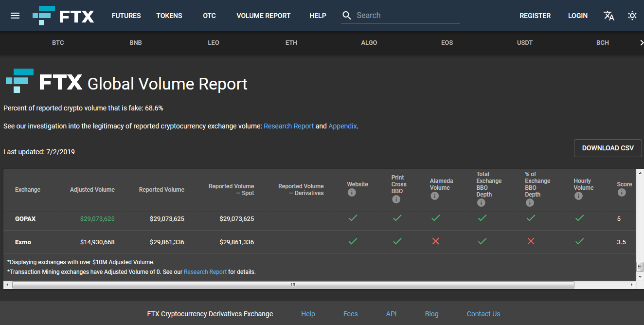644x325 pixels.
Task: Open the FUTURES navigation item
Action: click(126, 15)
